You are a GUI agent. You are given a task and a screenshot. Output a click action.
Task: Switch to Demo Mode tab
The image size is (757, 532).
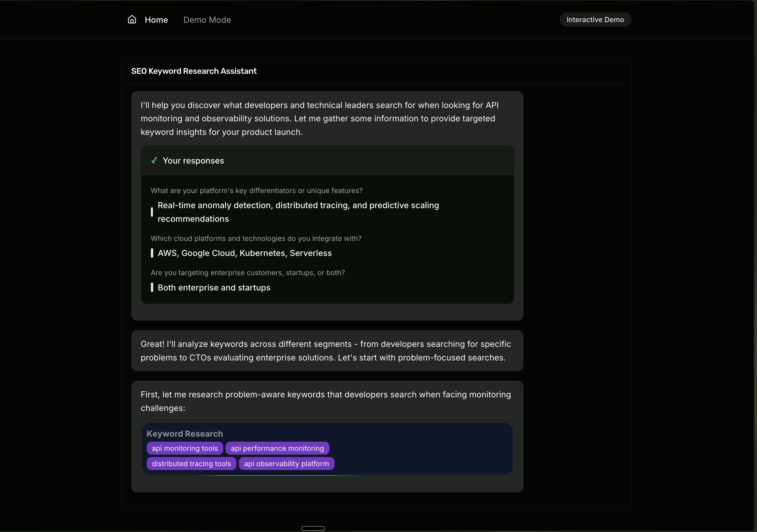[207, 20]
